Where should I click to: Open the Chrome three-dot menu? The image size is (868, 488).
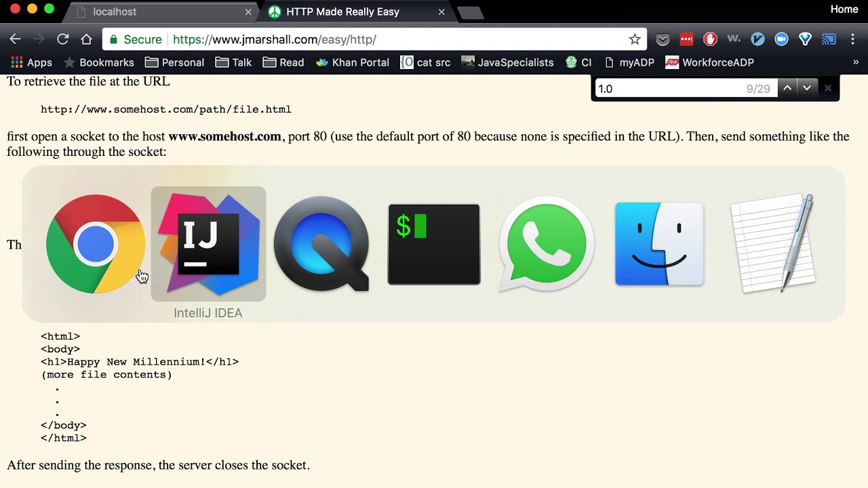click(x=852, y=39)
